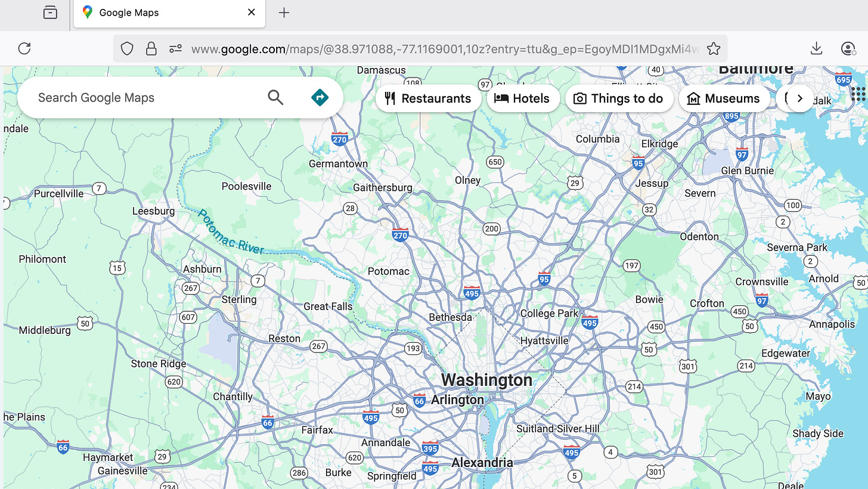Click the Bethesda map label

tap(450, 317)
